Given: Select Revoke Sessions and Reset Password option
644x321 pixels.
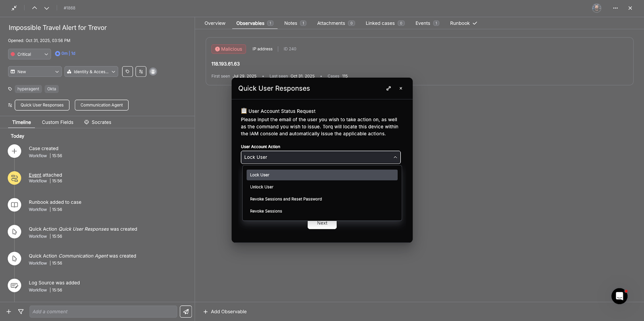Looking at the screenshot, I should click(286, 199).
